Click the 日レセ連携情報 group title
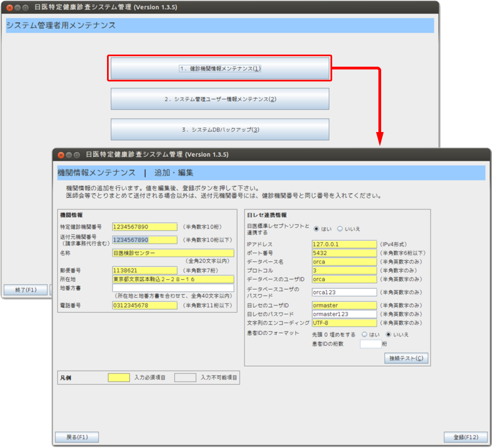The image size is (492, 448). (x=266, y=215)
